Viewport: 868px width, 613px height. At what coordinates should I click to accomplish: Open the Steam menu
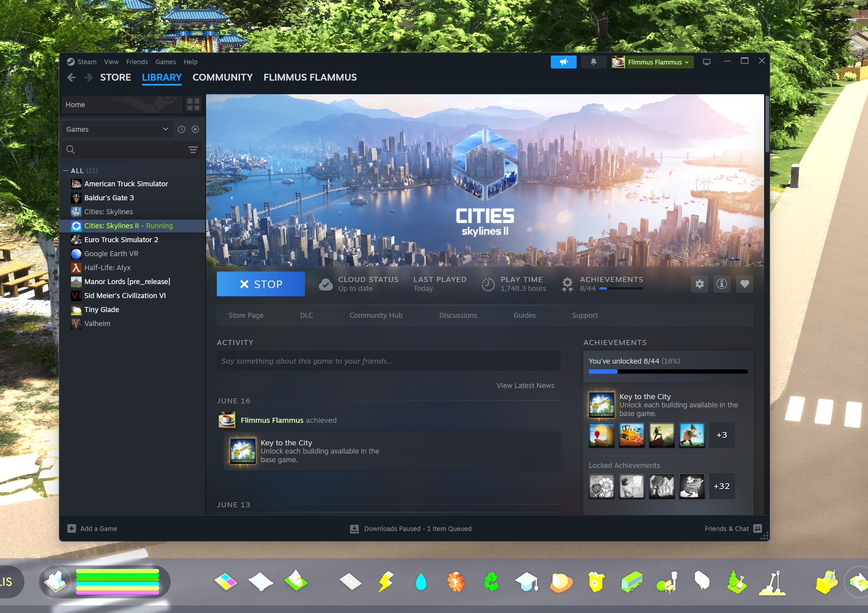pyautogui.click(x=87, y=62)
